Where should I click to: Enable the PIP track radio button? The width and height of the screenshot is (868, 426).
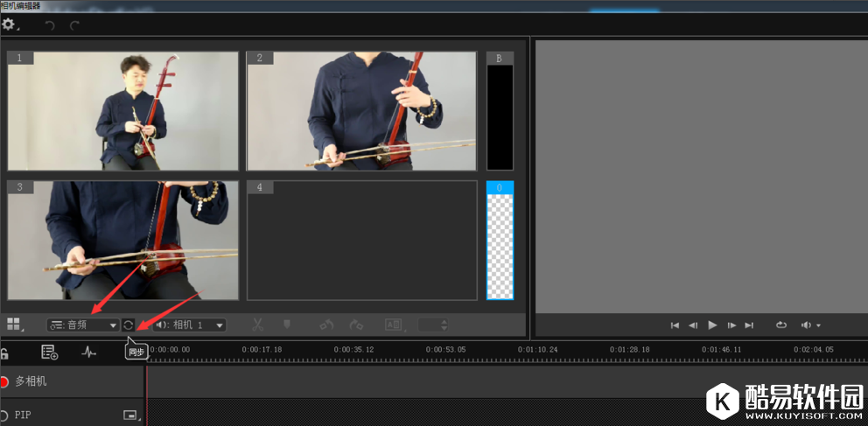click(x=4, y=415)
